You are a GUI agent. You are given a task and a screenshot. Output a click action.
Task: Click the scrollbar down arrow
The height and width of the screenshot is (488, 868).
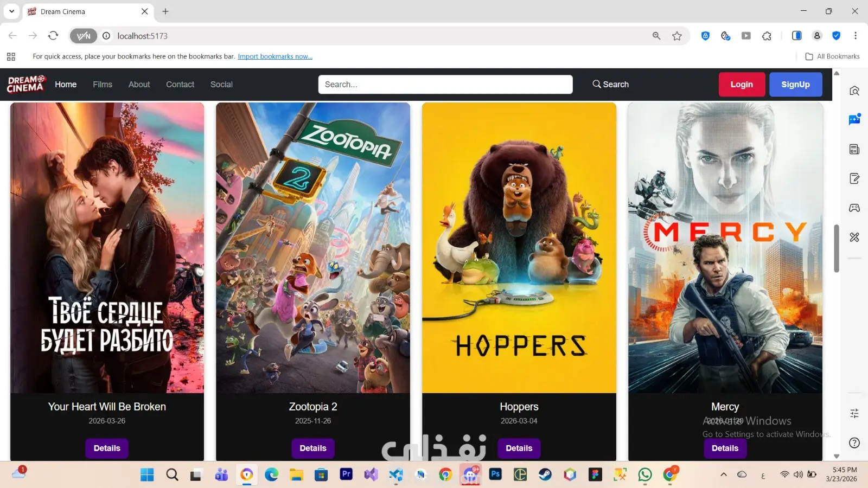click(x=837, y=457)
